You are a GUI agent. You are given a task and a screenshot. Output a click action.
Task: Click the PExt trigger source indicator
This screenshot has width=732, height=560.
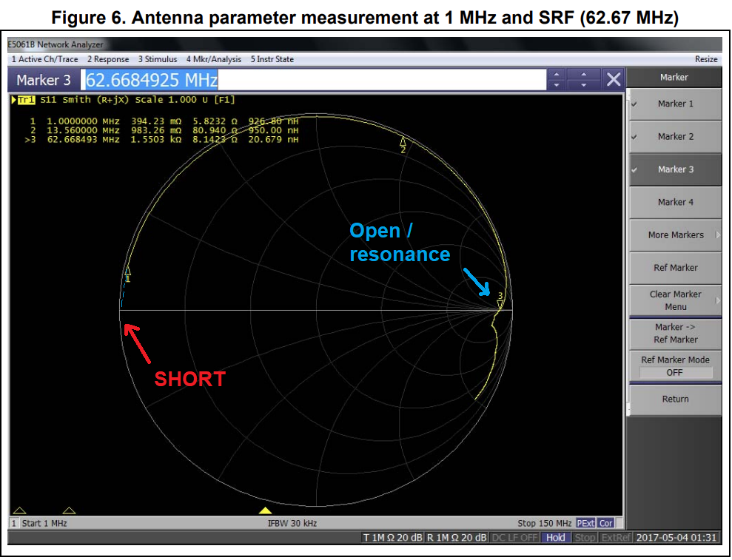pyautogui.click(x=584, y=523)
